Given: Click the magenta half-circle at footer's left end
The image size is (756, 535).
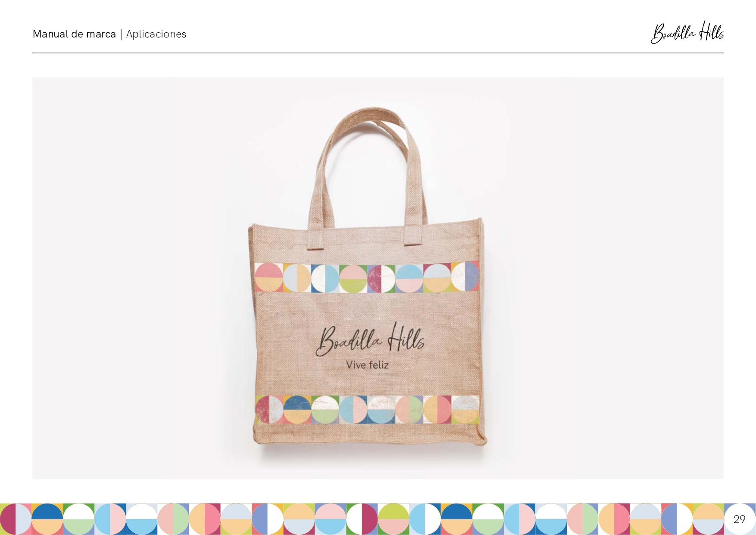Looking at the screenshot, I should (8, 519).
